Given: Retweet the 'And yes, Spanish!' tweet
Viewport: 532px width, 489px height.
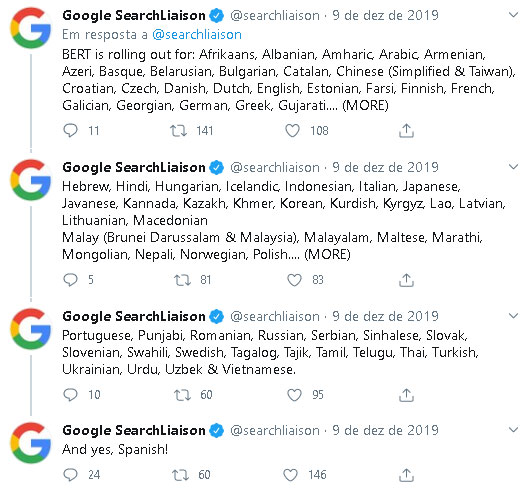Looking at the screenshot, I should 180,475.
